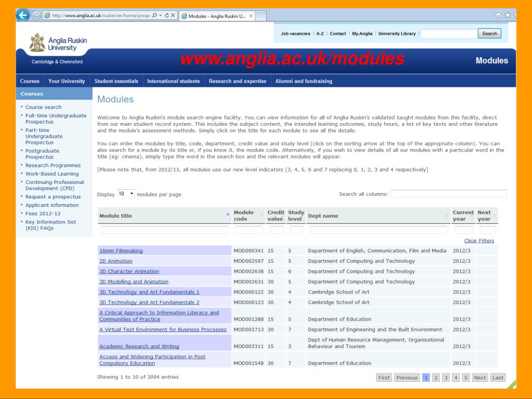Click the Search button

pos(489,34)
